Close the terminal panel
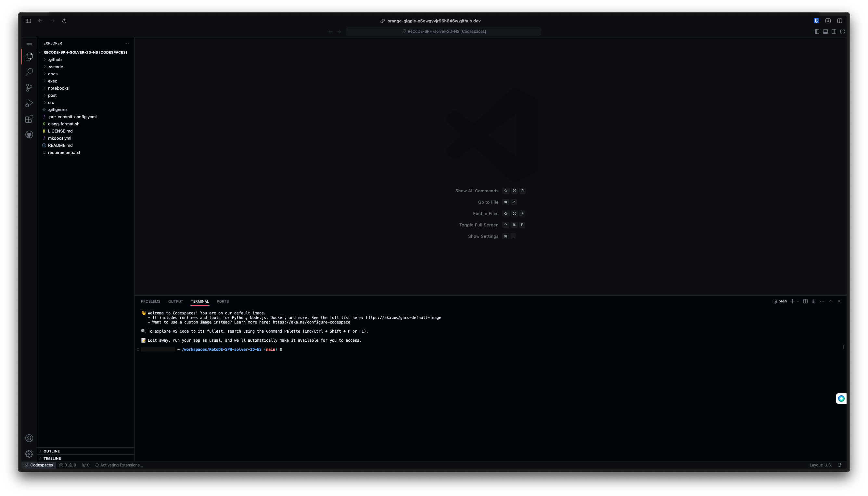Image resolution: width=868 pixels, height=496 pixels. tap(839, 301)
